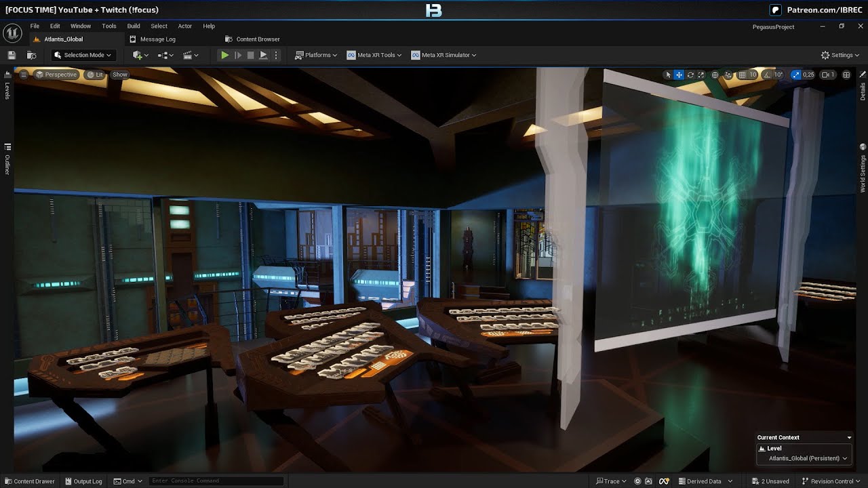Click the Meta infinity logo status icon
The width and height of the screenshot is (868, 488).
pyautogui.click(x=665, y=481)
